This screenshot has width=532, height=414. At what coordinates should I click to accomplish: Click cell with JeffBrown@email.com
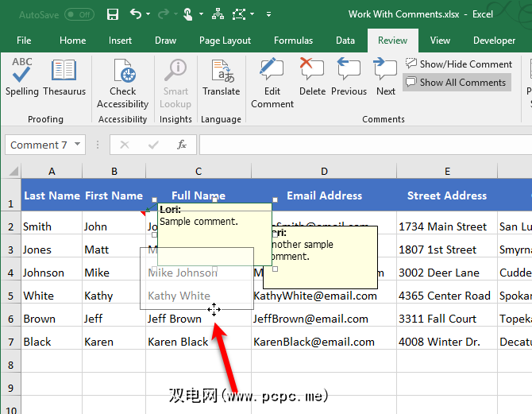(311, 319)
